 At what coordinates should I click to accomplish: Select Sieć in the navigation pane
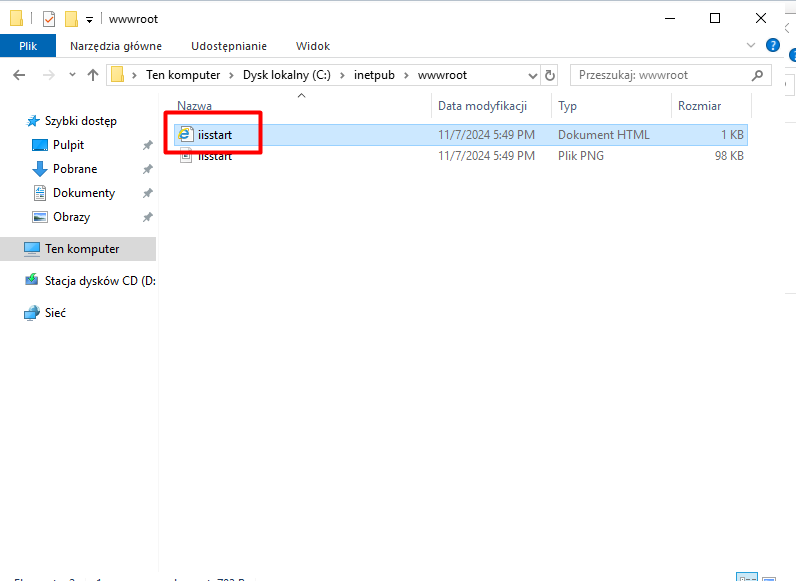55,313
